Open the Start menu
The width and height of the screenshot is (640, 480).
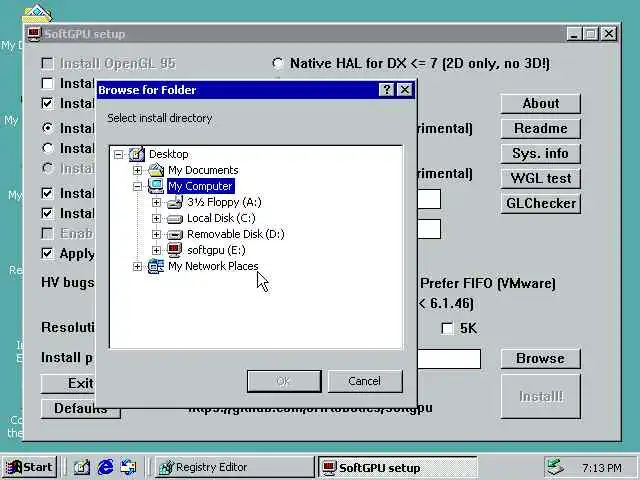point(29,467)
